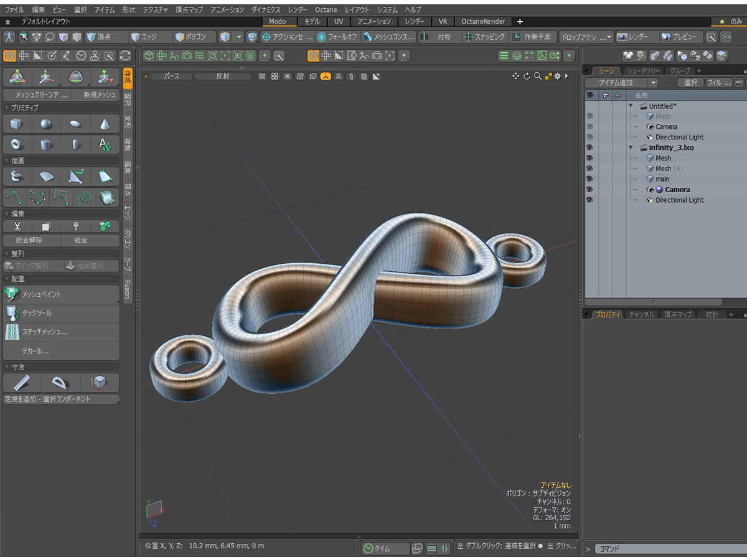This screenshot has width=747, height=560.
Task: Hide the main mesh item
Action: tap(590, 179)
